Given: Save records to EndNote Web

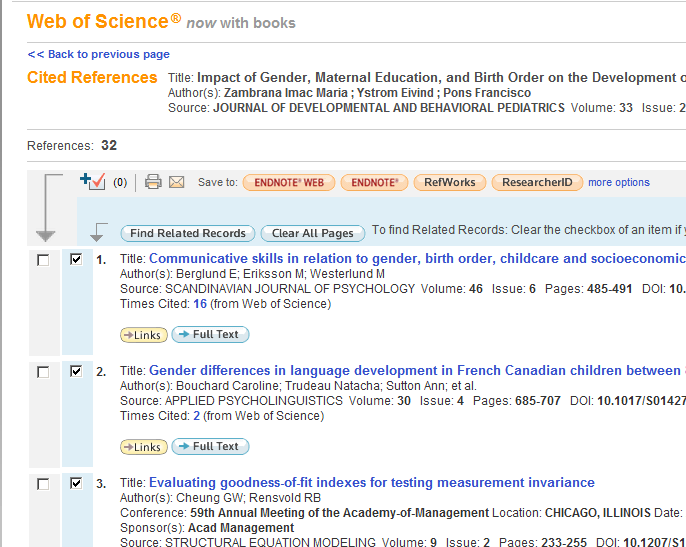Looking at the screenshot, I should [x=289, y=182].
